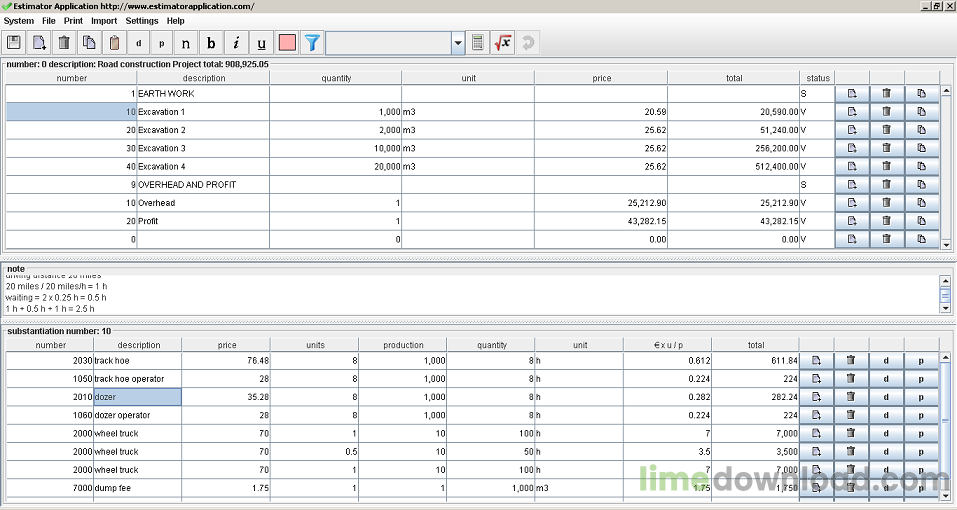The width and height of the screenshot is (957, 510).
Task: Open the Import menu
Action: [x=104, y=21]
